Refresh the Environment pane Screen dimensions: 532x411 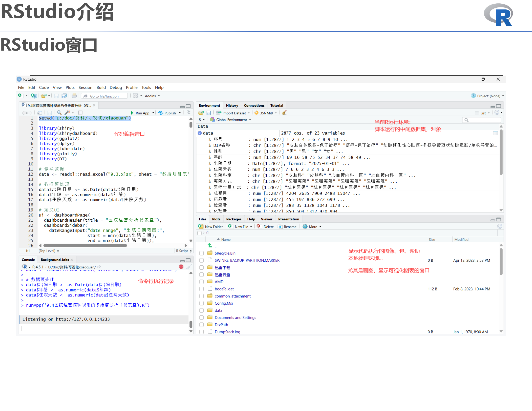pos(497,112)
